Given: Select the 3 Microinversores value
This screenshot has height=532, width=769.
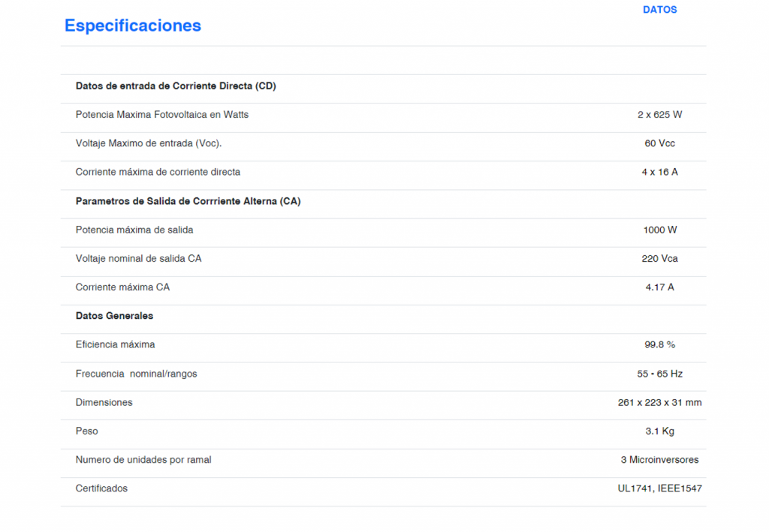Looking at the screenshot, I should point(659,459).
